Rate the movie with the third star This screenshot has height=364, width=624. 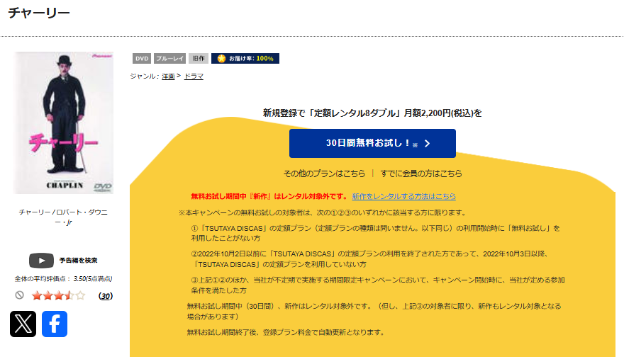pos(58,295)
